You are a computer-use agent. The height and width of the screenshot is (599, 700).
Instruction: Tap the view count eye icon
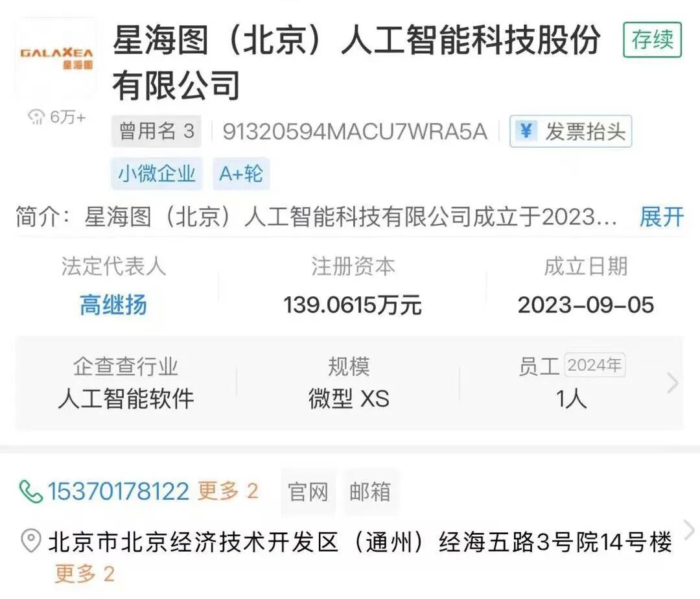pos(36,117)
